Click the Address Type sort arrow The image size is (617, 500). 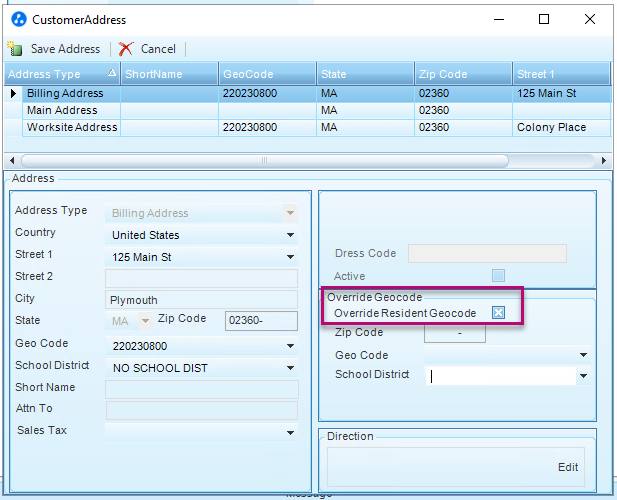[x=112, y=74]
